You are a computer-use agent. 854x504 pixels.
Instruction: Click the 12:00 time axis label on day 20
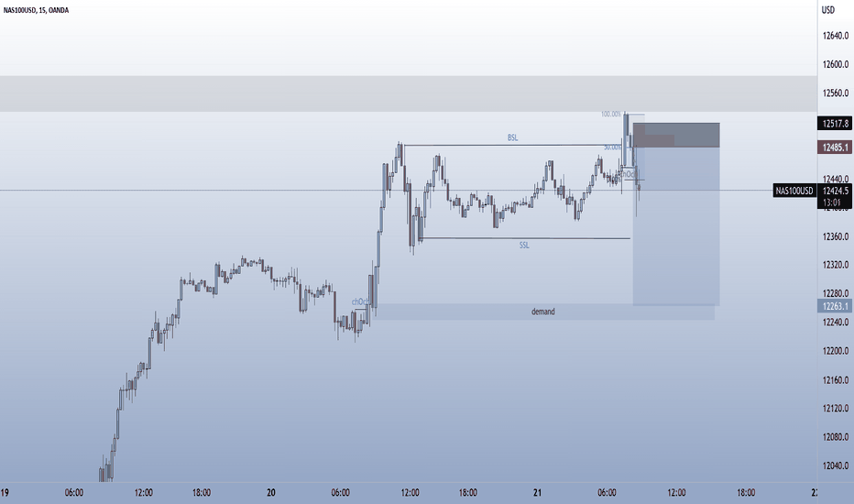pyautogui.click(x=411, y=493)
